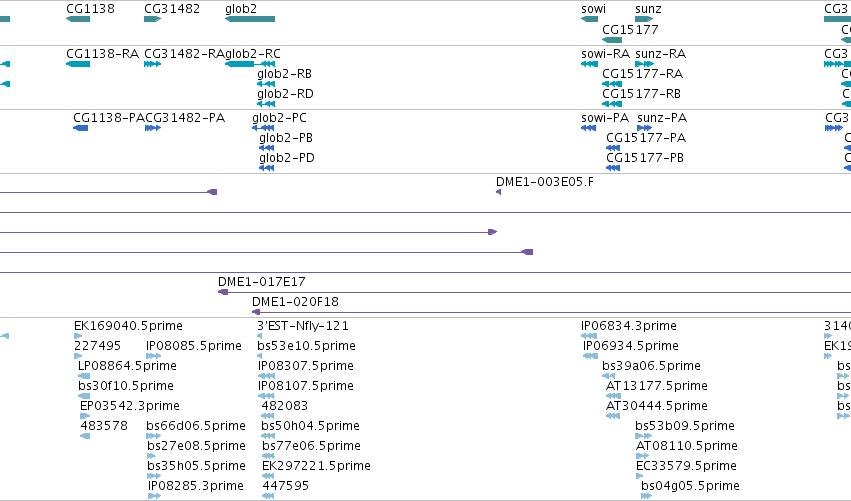Select the DME1-020F18 clone arrow

[x=256, y=312]
